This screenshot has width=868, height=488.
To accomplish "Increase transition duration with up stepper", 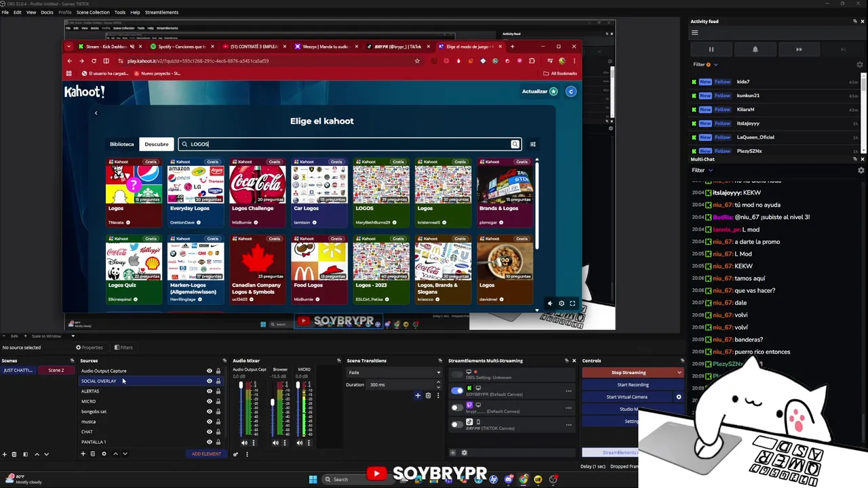I will (438, 383).
